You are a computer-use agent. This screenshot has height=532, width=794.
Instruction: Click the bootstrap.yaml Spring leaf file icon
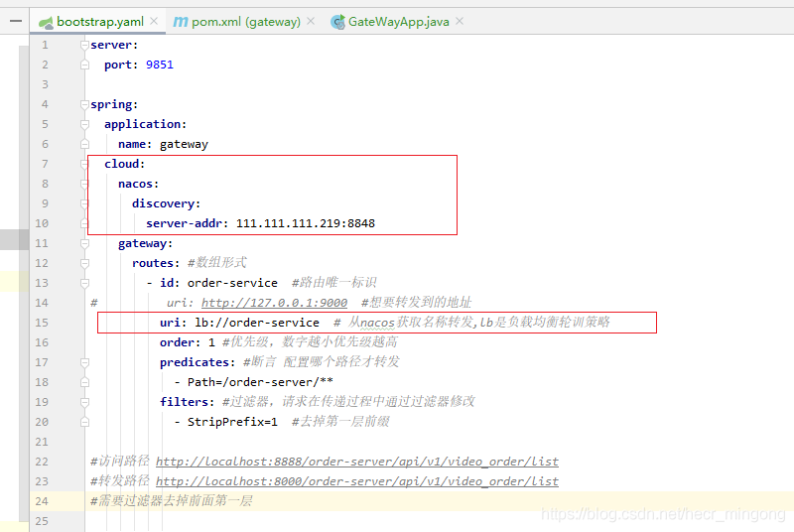(x=46, y=22)
